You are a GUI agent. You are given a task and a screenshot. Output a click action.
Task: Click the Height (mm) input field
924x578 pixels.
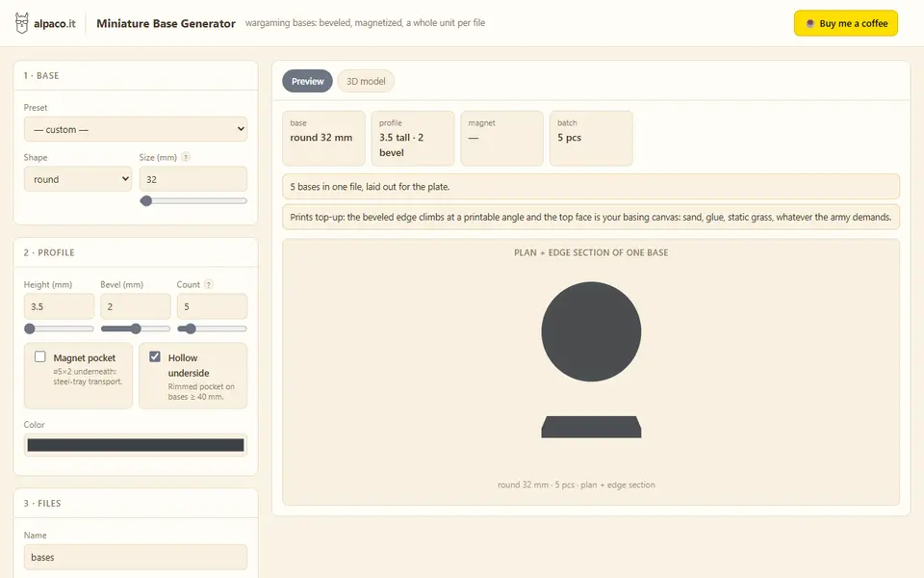[x=59, y=306]
